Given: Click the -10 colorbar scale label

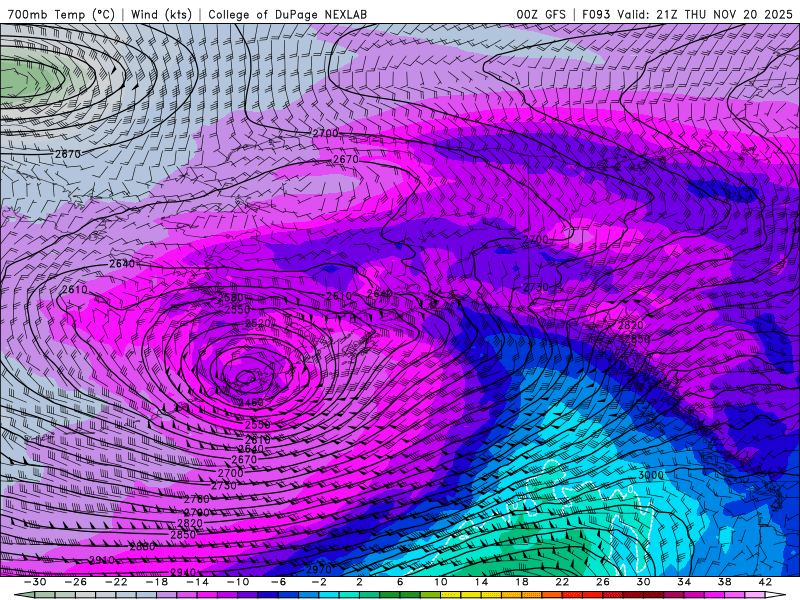Looking at the screenshot, I should 238,582.
